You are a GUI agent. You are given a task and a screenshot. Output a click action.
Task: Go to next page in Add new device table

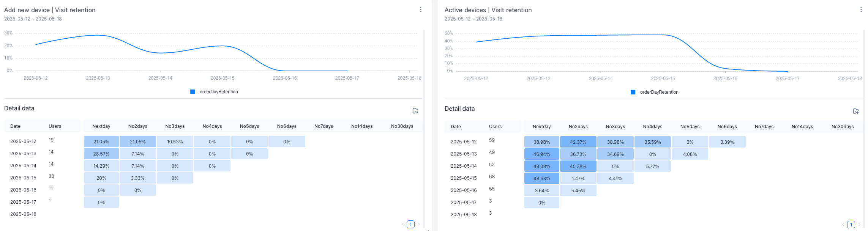click(x=419, y=224)
